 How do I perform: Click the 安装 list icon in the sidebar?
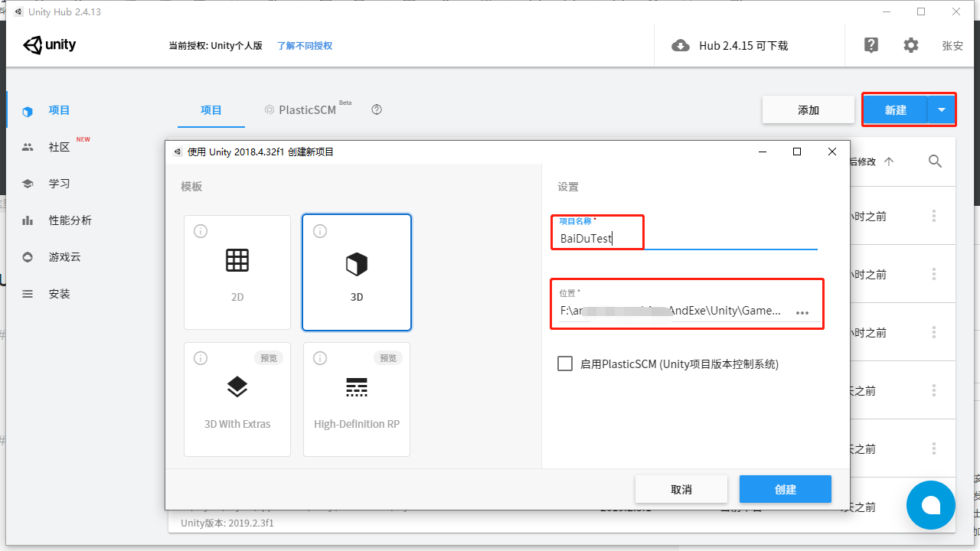tap(28, 294)
